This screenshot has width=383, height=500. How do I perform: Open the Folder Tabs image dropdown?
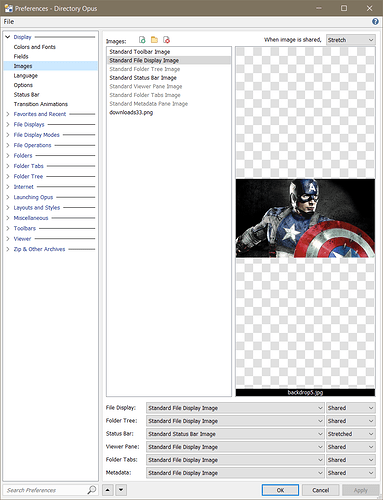[235, 460]
